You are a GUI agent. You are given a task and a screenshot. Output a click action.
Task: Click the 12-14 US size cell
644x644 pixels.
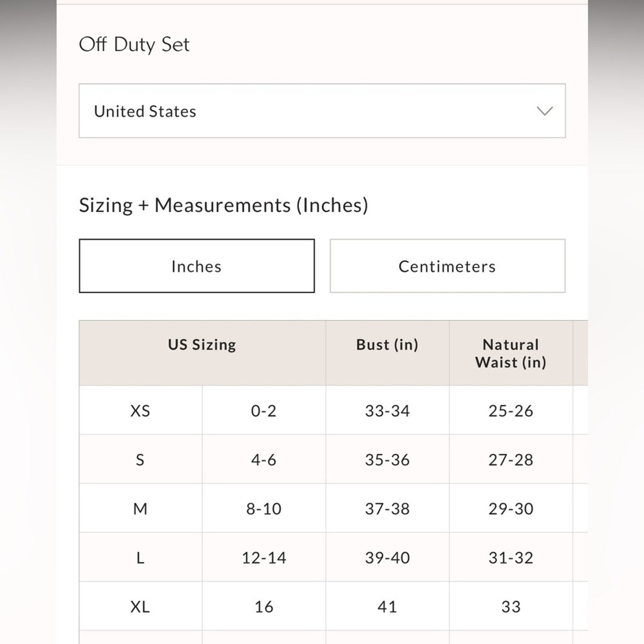[263, 558]
